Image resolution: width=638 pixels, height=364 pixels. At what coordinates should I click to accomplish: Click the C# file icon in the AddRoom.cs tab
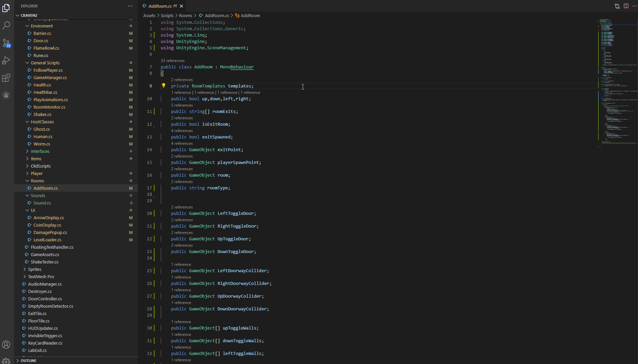[145, 6]
